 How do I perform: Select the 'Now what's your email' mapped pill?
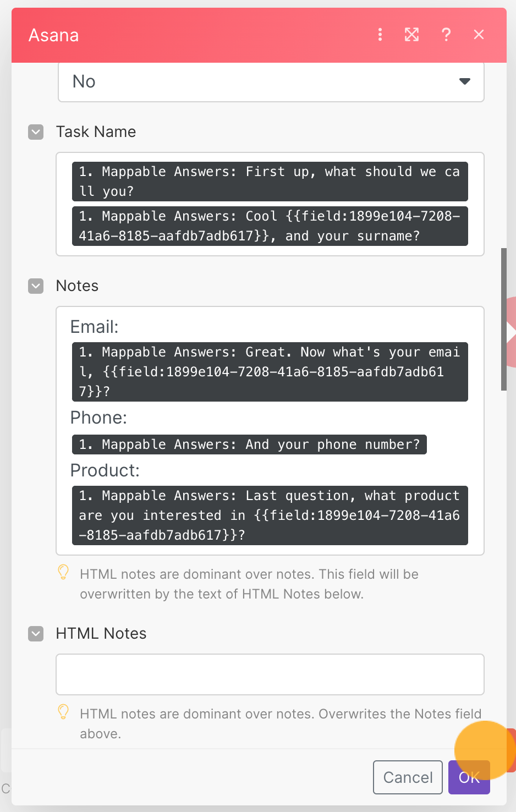(x=270, y=372)
